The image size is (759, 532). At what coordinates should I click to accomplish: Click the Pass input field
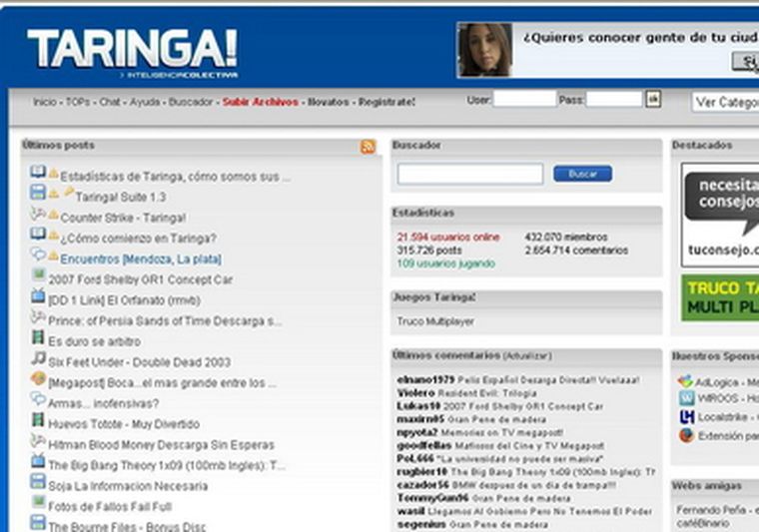pyautogui.click(x=614, y=99)
